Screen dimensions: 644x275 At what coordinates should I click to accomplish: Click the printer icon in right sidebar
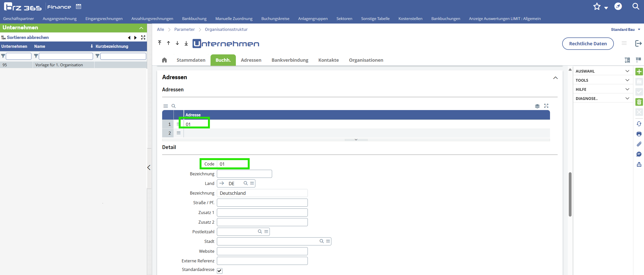click(x=639, y=134)
